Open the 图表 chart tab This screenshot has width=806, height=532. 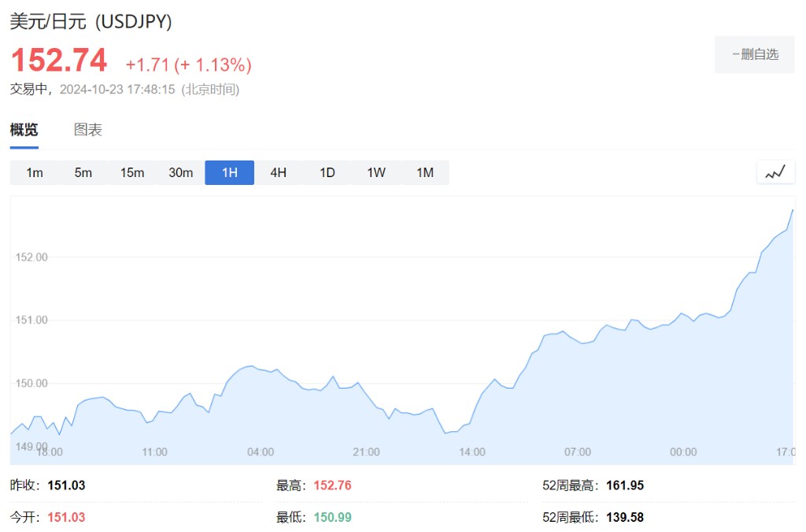(88, 130)
